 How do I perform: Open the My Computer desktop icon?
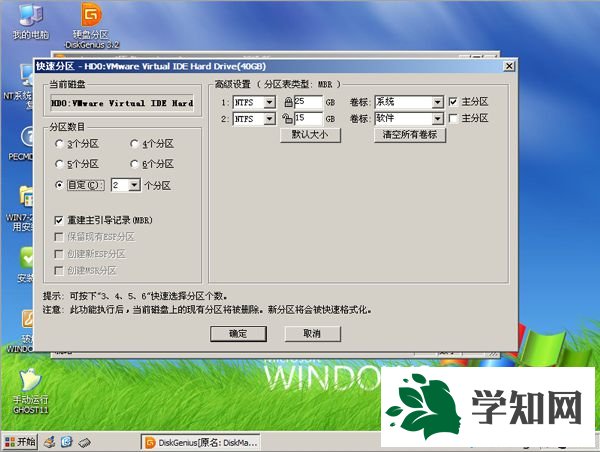(31, 22)
